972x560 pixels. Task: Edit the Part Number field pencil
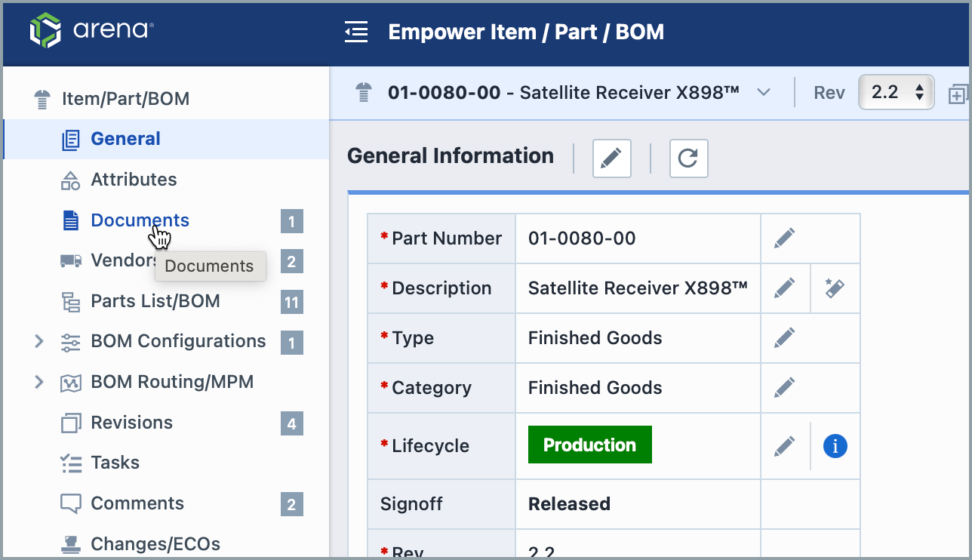(785, 238)
